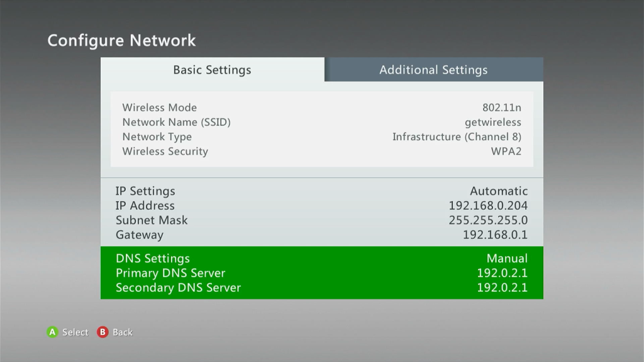Click the Automatic IP settings value
This screenshot has width=644, height=362.
click(x=499, y=191)
